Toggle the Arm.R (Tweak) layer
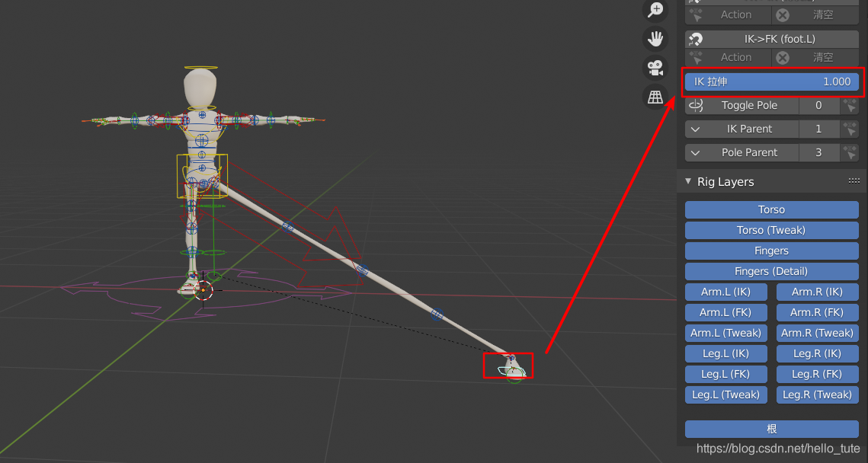 (818, 333)
